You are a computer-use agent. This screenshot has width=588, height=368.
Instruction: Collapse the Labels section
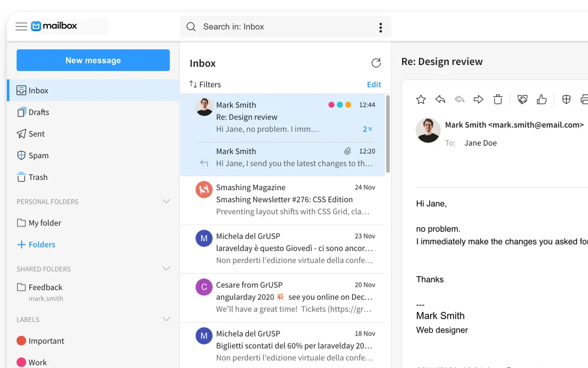pyautogui.click(x=166, y=319)
